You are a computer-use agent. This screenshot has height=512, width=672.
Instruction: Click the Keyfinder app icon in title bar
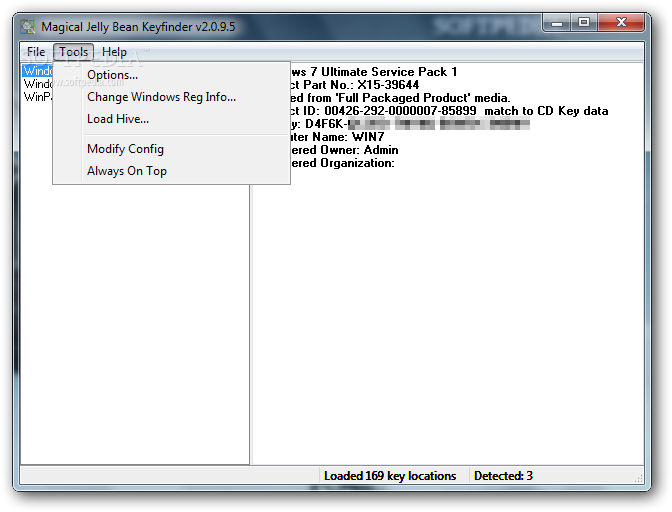click(x=28, y=27)
